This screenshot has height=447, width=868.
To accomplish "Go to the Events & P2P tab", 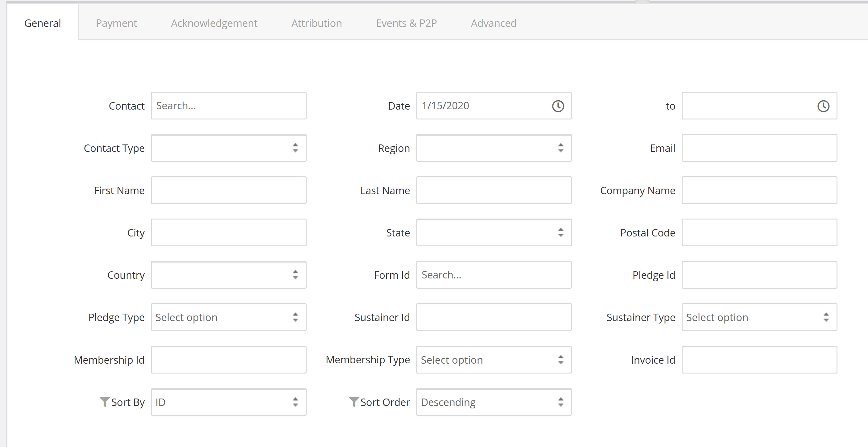I will tap(406, 23).
